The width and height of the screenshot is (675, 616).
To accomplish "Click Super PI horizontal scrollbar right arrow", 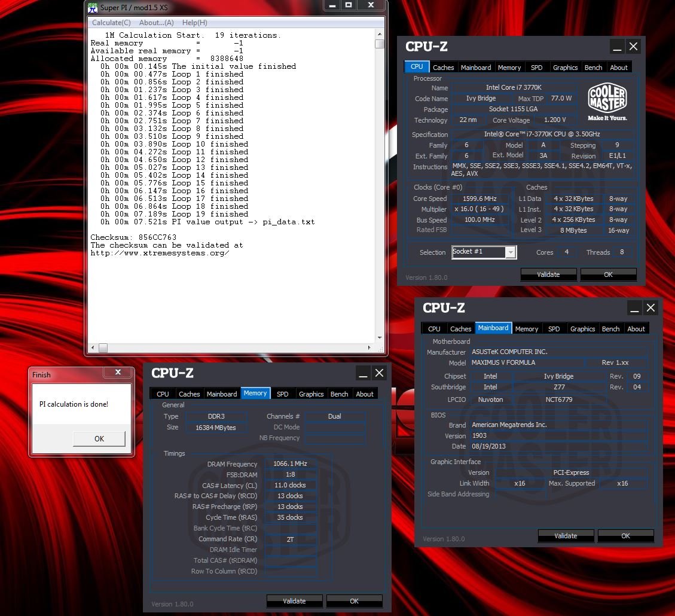I will point(369,347).
